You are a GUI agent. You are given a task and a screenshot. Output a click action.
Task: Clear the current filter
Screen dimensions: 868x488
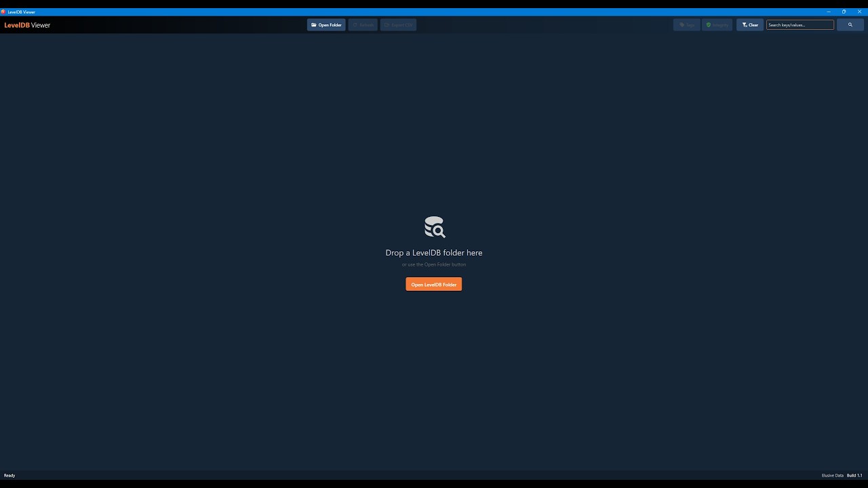pyautogui.click(x=750, y=25)
